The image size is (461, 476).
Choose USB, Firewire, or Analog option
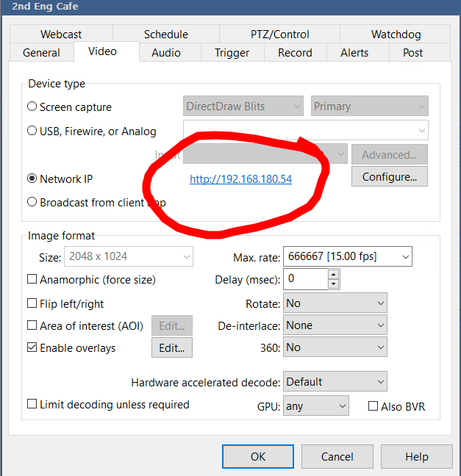[x=32, y=131]
